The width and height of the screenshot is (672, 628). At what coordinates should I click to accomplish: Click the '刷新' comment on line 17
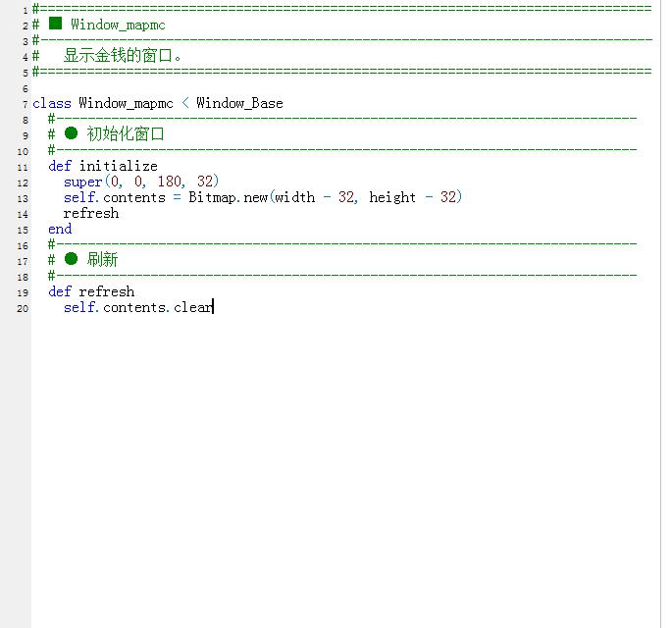tap(102, 259)
